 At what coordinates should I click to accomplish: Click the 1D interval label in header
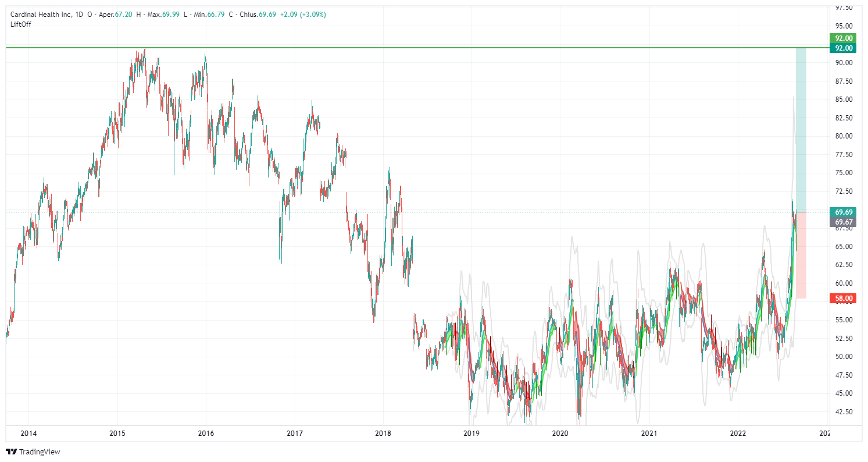(x=80, y=15)
